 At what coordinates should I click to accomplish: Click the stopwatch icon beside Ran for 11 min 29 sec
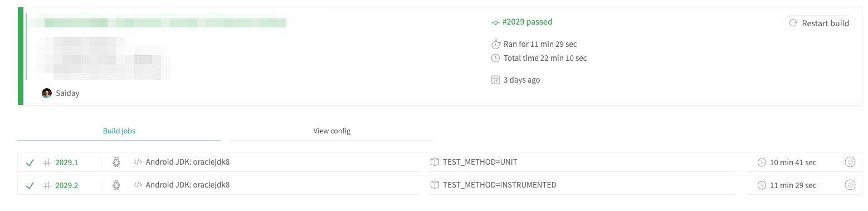[x=495, y=44]
